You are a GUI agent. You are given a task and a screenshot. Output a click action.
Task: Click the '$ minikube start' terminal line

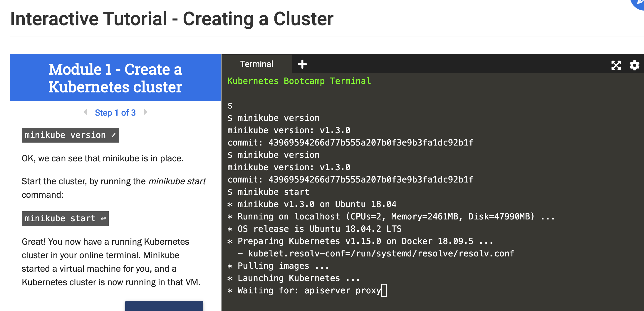268,192
